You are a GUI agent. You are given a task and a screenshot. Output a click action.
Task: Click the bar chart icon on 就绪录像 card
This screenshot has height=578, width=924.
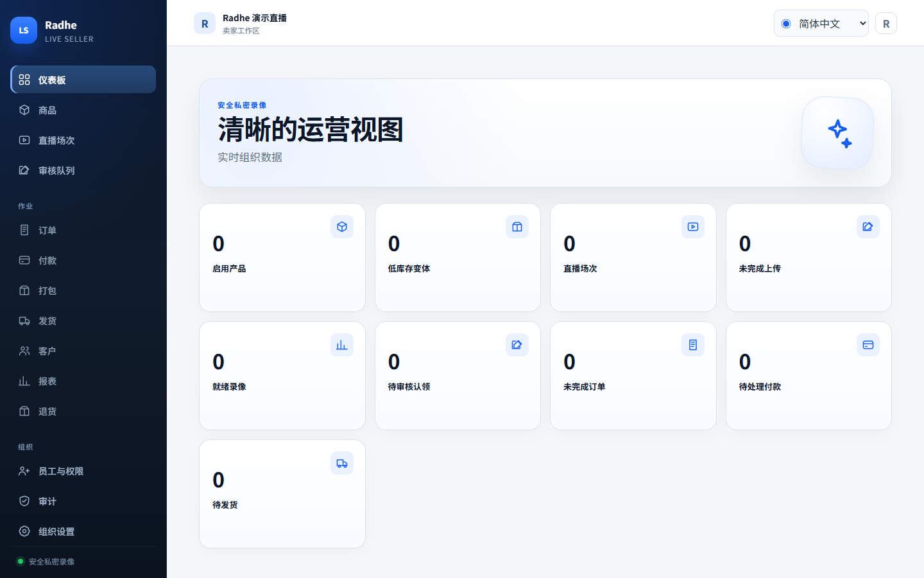342,345
